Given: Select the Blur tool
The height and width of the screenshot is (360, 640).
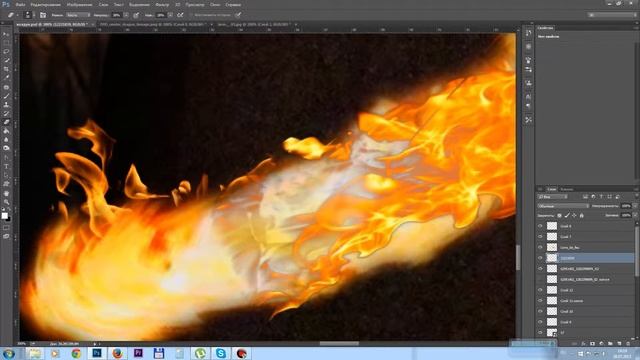Looking at the screenshot, I should [x=6, y=140].
